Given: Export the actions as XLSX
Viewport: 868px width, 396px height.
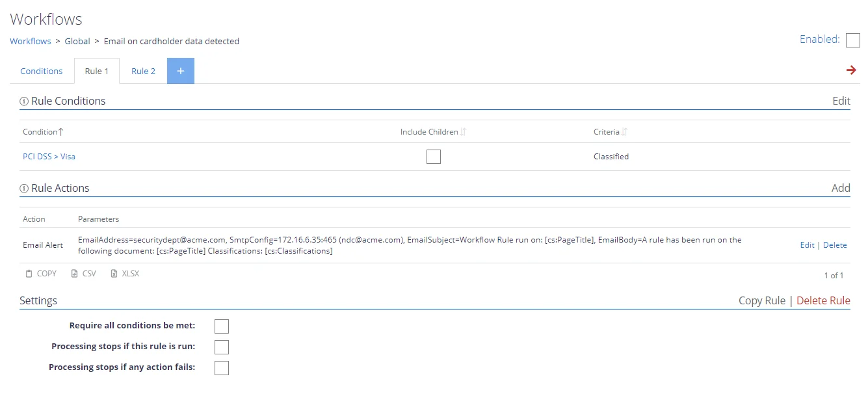Looking at the screenshot, I should [125, 274].
